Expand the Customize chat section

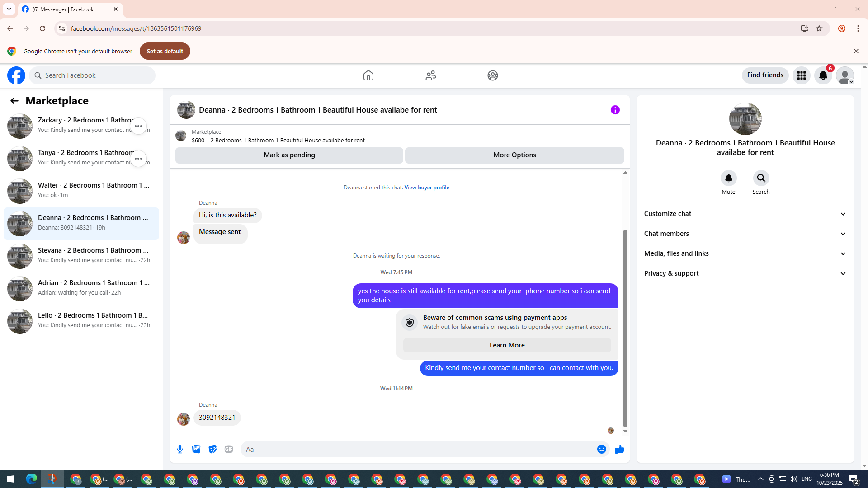tap(745, 214)
